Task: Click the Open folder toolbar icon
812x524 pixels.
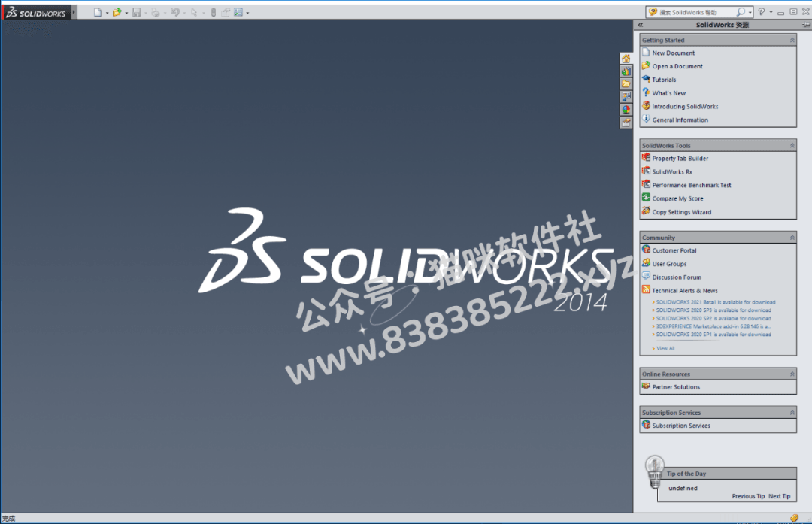Action: click(x=117, y=13)
